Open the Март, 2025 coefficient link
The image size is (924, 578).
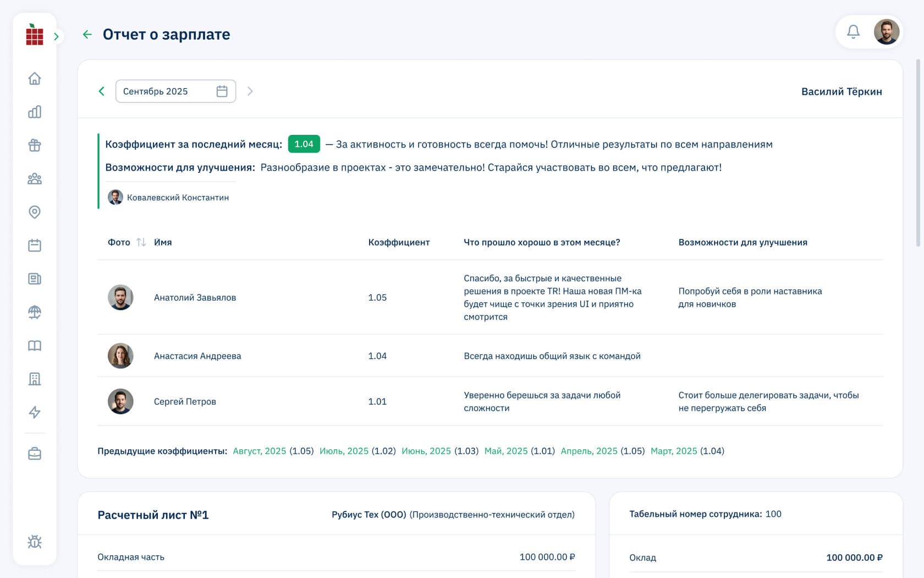click(x=674, y=451)
